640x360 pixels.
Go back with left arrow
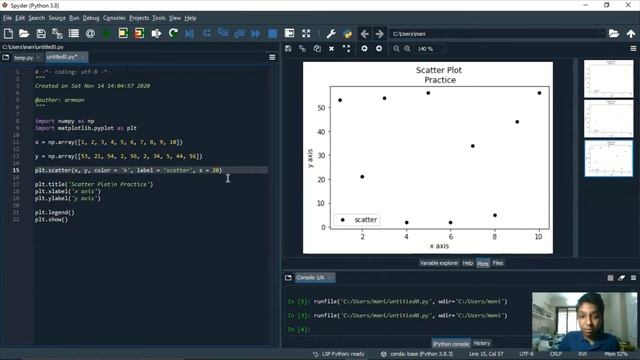(x=365, y=33)
